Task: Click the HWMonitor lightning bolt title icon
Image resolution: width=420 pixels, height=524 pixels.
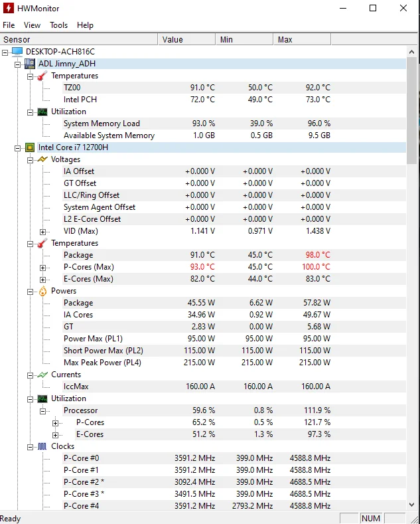Action: point(9,9)
